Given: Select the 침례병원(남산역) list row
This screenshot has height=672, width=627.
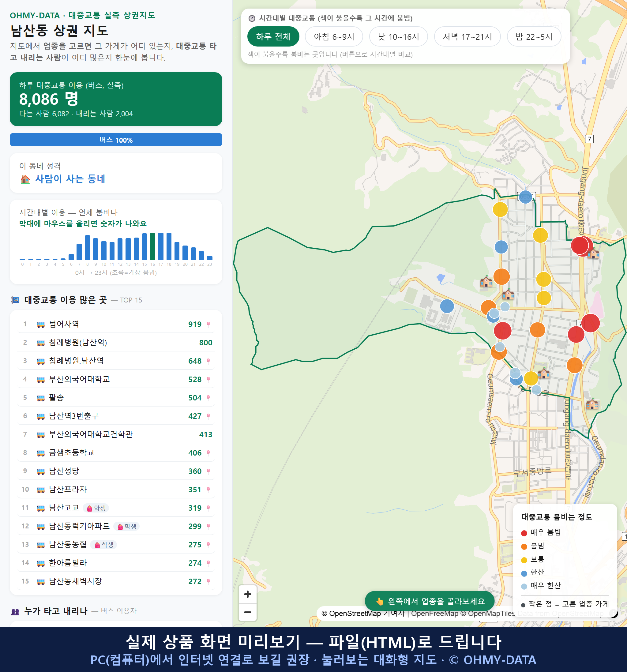Looking at the screenshot, I should (x=116, y=342).
